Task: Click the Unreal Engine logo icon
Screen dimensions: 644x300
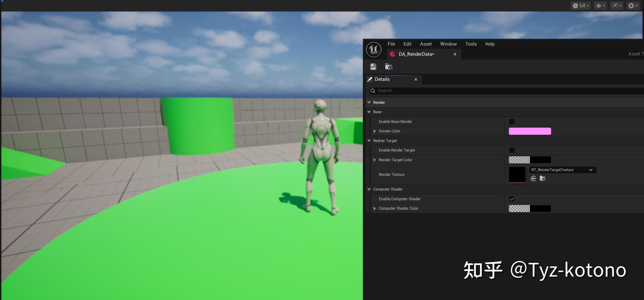Action: (x=373, y=50)
